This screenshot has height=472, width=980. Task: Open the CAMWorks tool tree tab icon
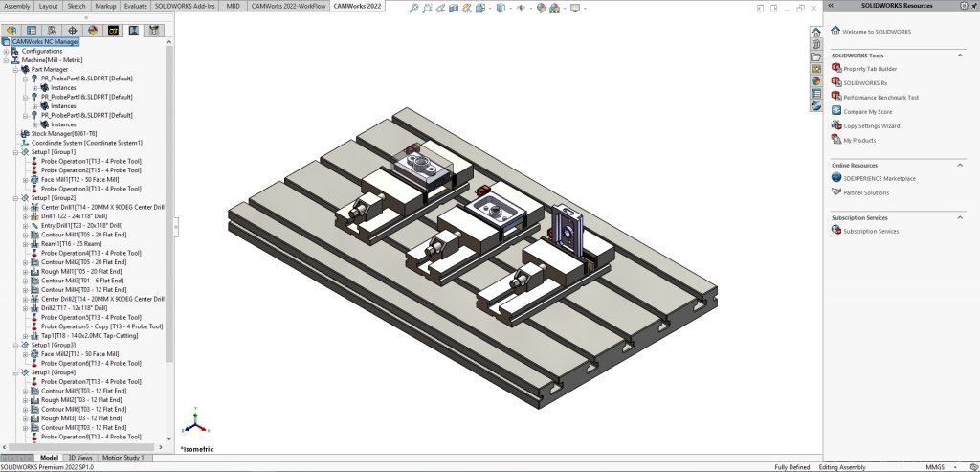coord(154,30)
